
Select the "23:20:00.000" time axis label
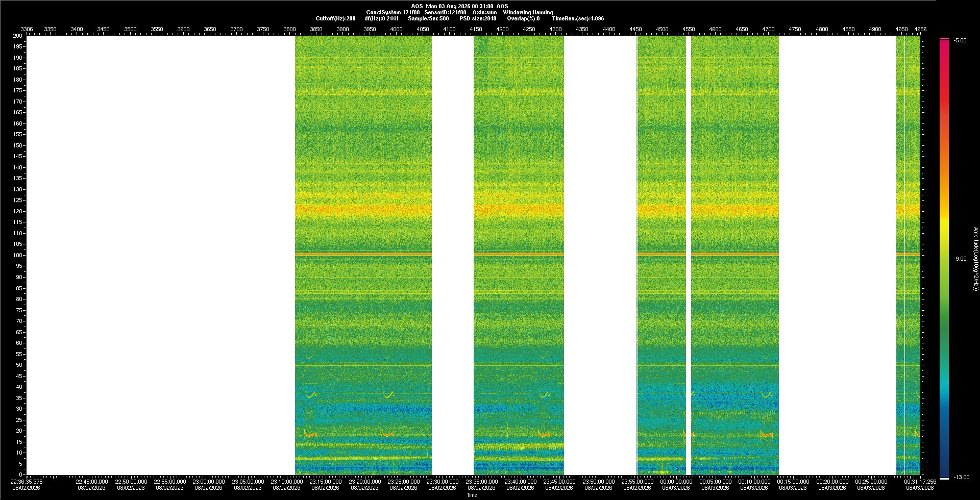[364, 481]
